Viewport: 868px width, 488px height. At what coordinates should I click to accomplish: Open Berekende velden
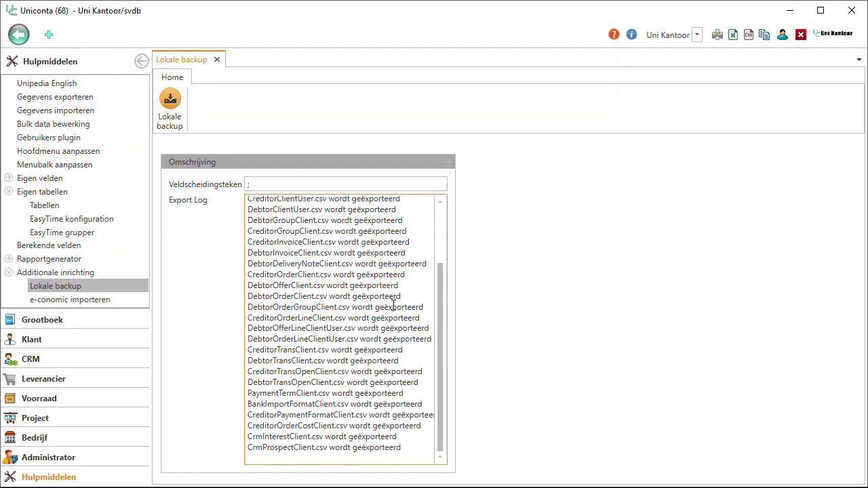pos(49,245)
